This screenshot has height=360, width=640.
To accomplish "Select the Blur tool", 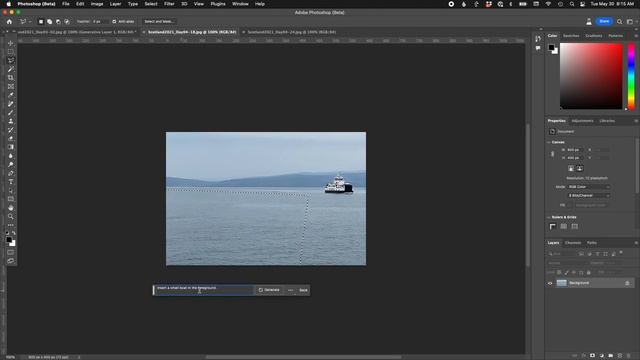I will pyautogui.click(x=11, y=156).
